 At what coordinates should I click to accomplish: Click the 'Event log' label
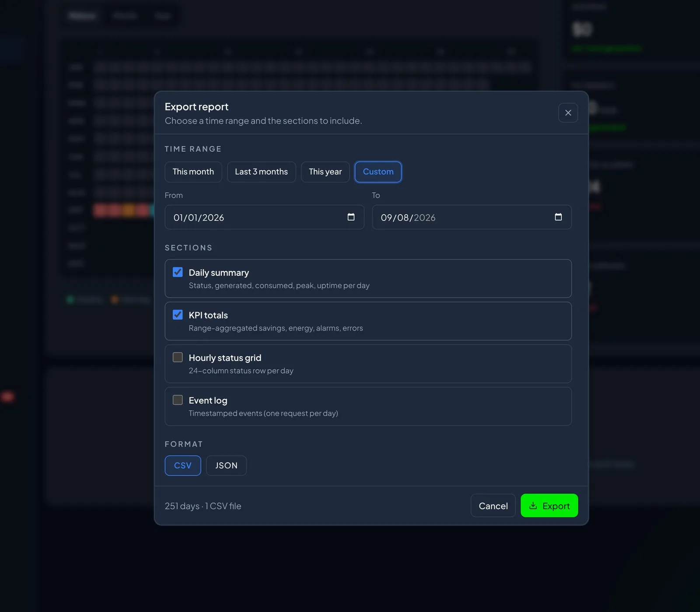pos(208,401)
